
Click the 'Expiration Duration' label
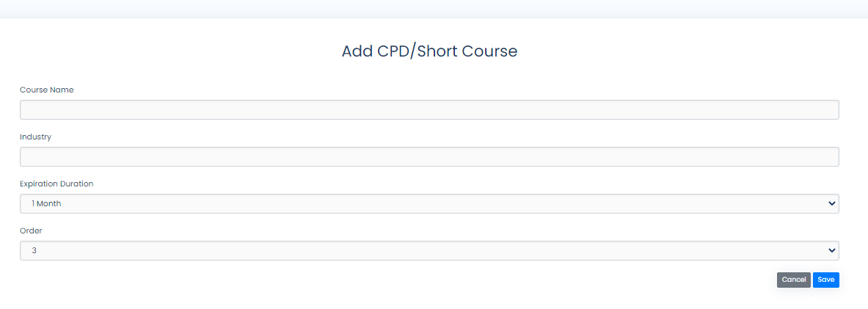56,183
